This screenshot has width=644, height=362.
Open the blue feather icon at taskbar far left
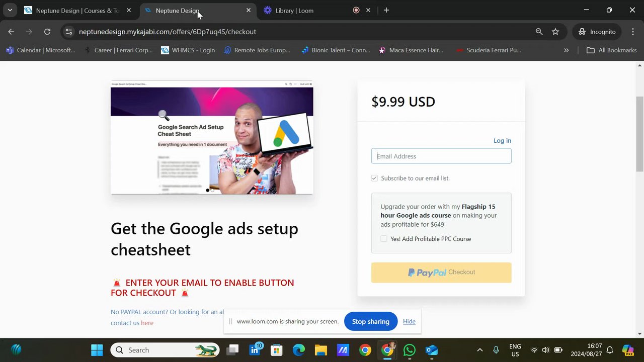[16, 350]
